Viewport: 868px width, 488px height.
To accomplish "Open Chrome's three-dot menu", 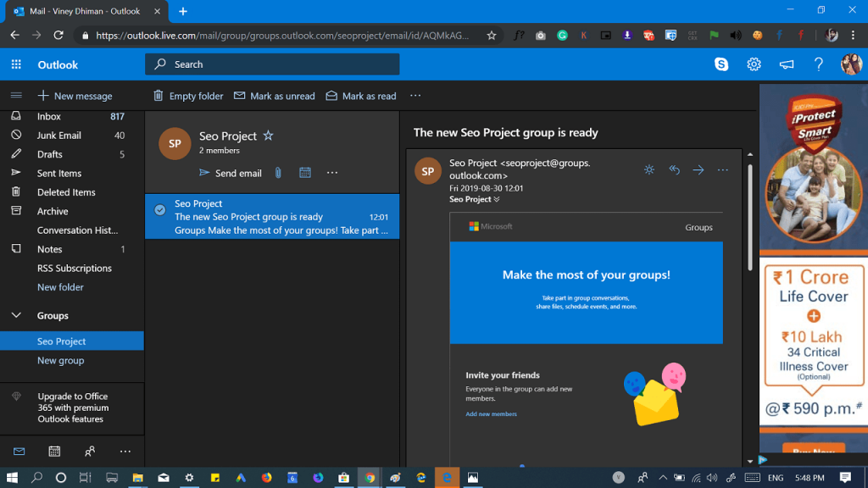I will (x=853, y=36).
